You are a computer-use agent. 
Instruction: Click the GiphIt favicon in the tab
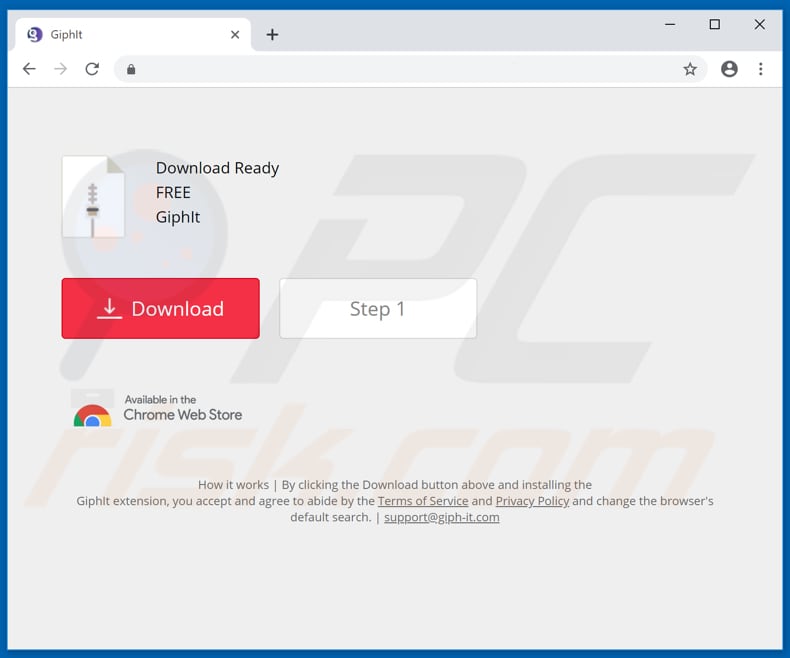(35, 34)
